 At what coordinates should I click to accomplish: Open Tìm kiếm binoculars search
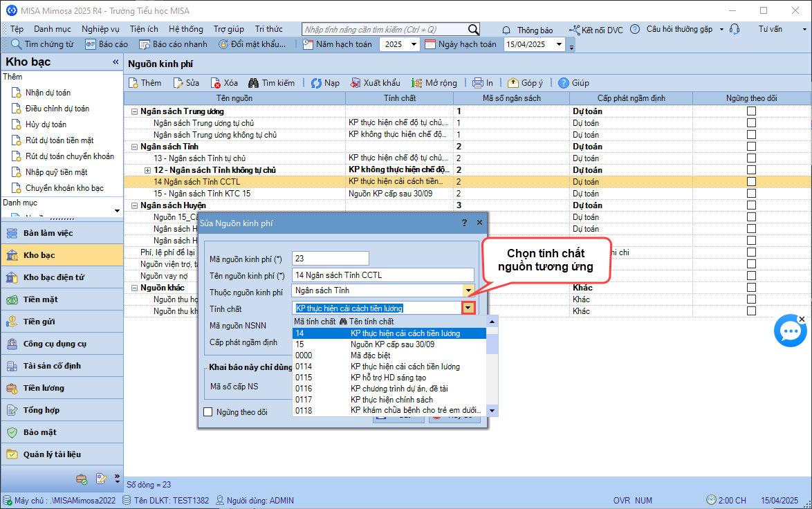point(253,83)
